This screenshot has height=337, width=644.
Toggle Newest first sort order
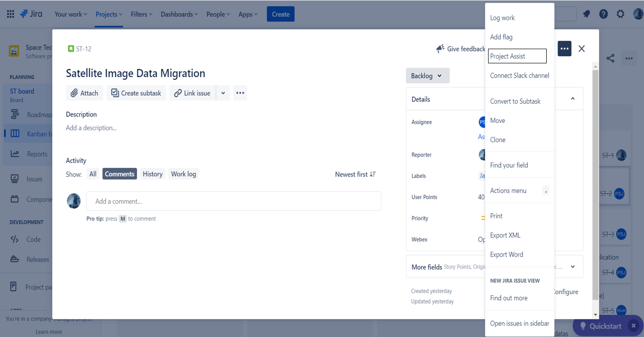(x=355, y=174)
